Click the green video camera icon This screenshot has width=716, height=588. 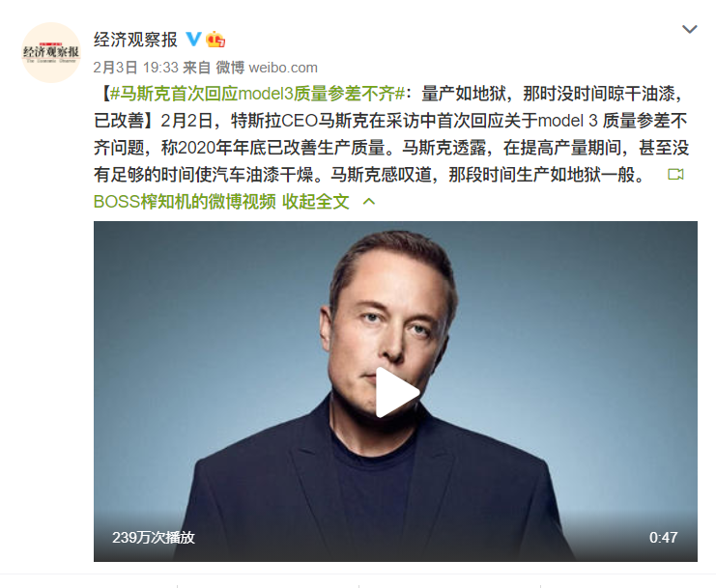tap(675, 174)
